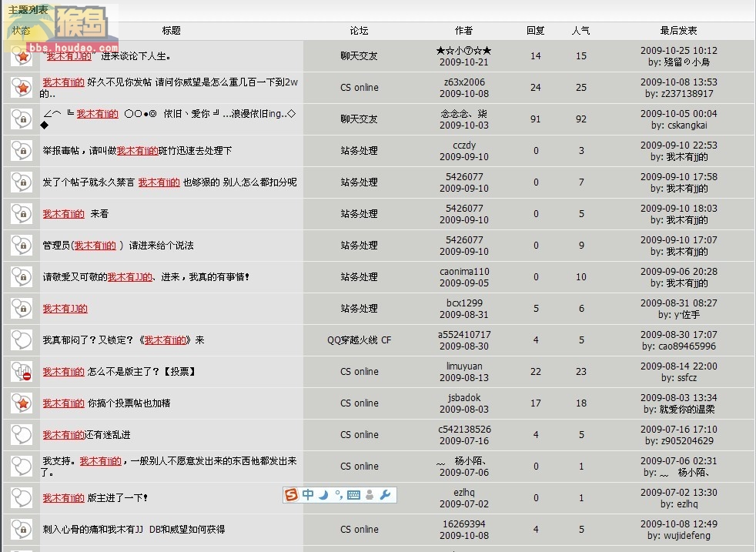The image size is (756, 552).
Task: View the profile of author 16269394
Action: [x=464, y=524]
